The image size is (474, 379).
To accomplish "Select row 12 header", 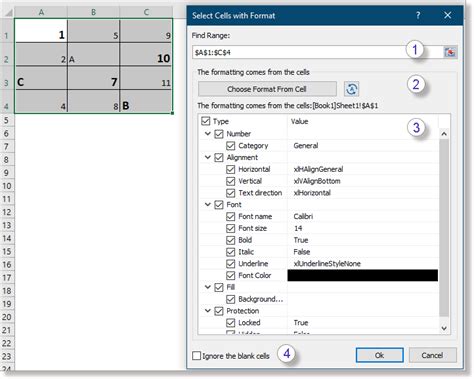I will pyautogui.click(x=7, y=212).
